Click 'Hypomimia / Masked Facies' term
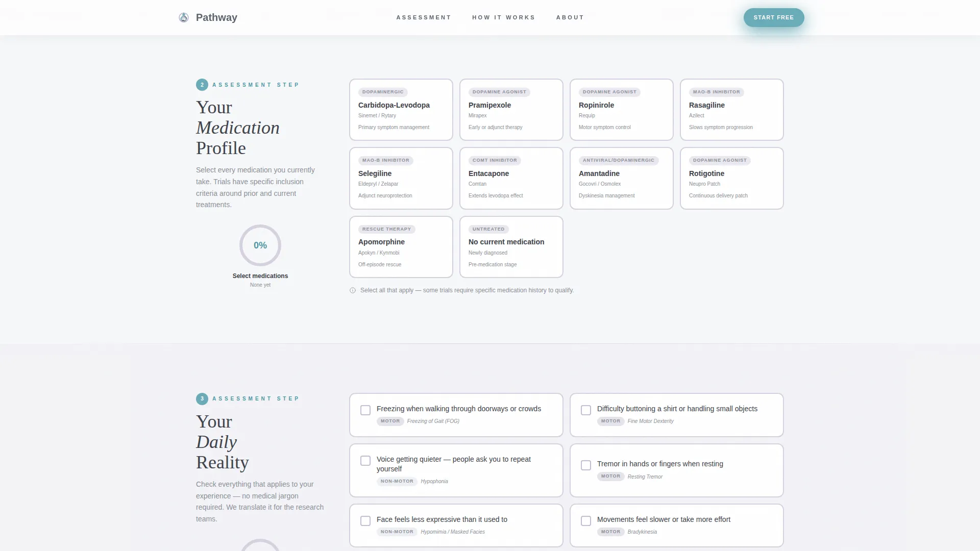980x551 pixels. [453, 532]
